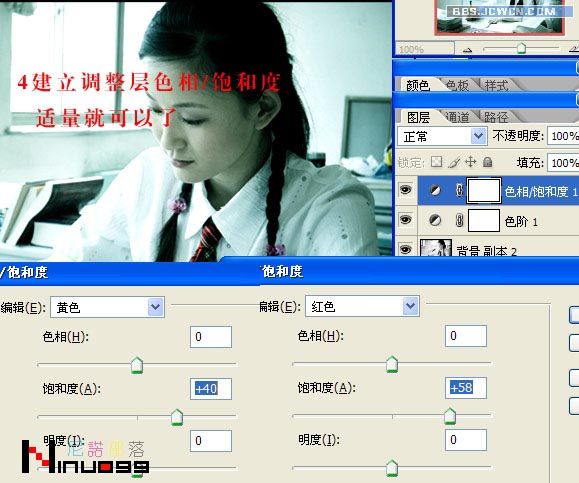Click the navigator zoom out mountain icon
This screenshot has width=579, height=483.
pos(467,49)
